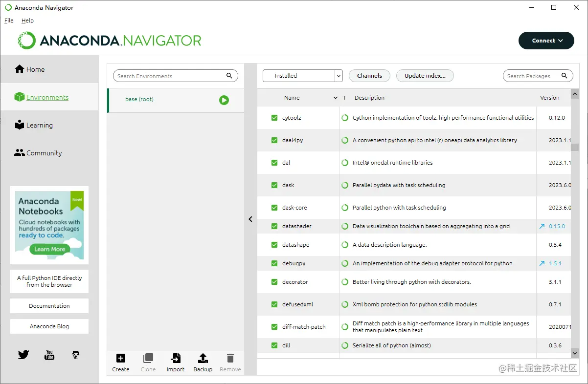Click the scrollbar up arrow

point(575,93)
